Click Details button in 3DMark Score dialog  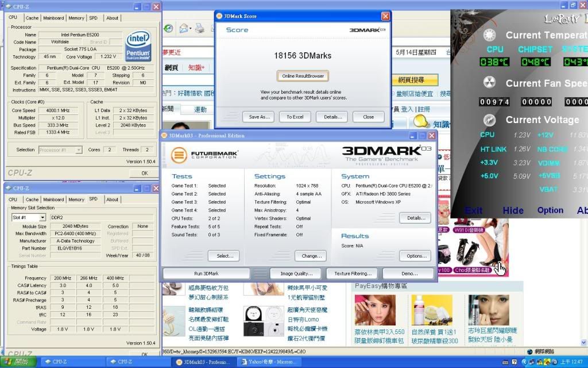332,117
